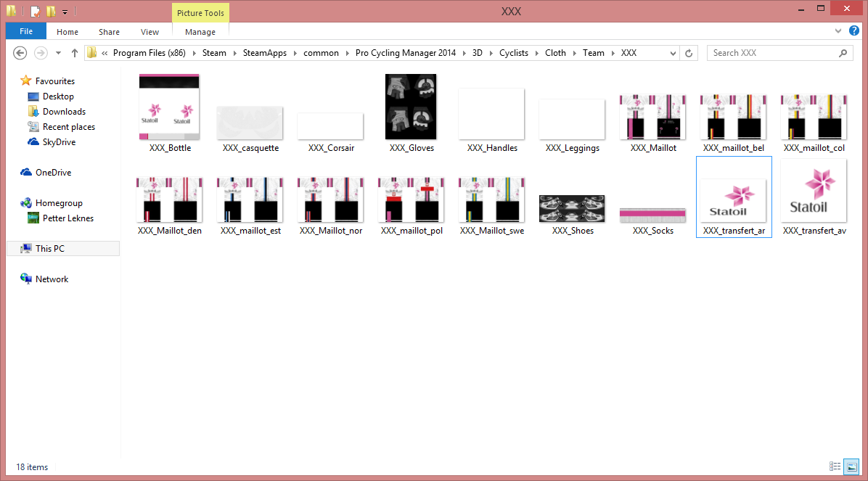Click Cyclists in the address breadcrumb
The height and width of the screenshot is (481, 868).
point(514,53)
